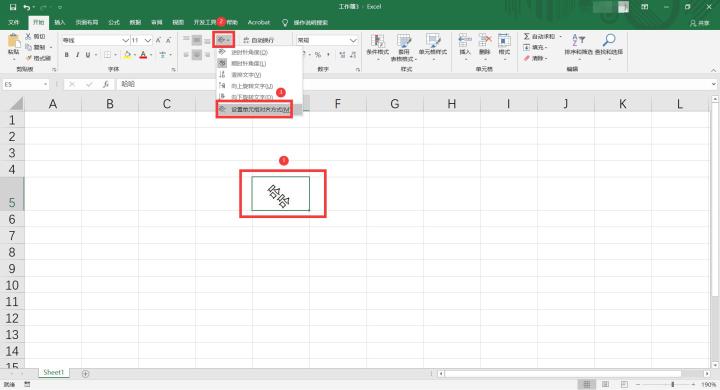The height and width of the screenshot is (390, 720).
Task: Choose the counterclockwise angle menu option
Action: click(259, 52)
